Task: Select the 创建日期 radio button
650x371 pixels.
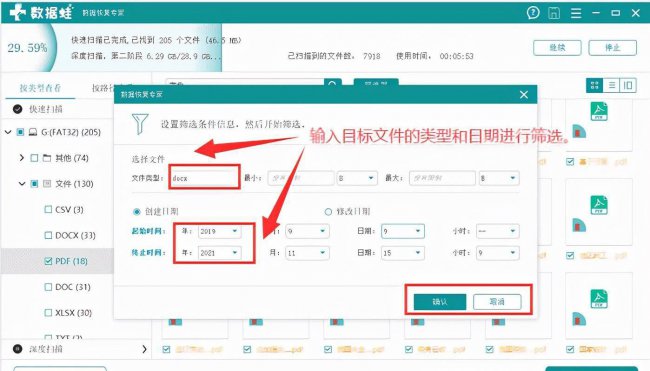Action: (x=136, y=212)
